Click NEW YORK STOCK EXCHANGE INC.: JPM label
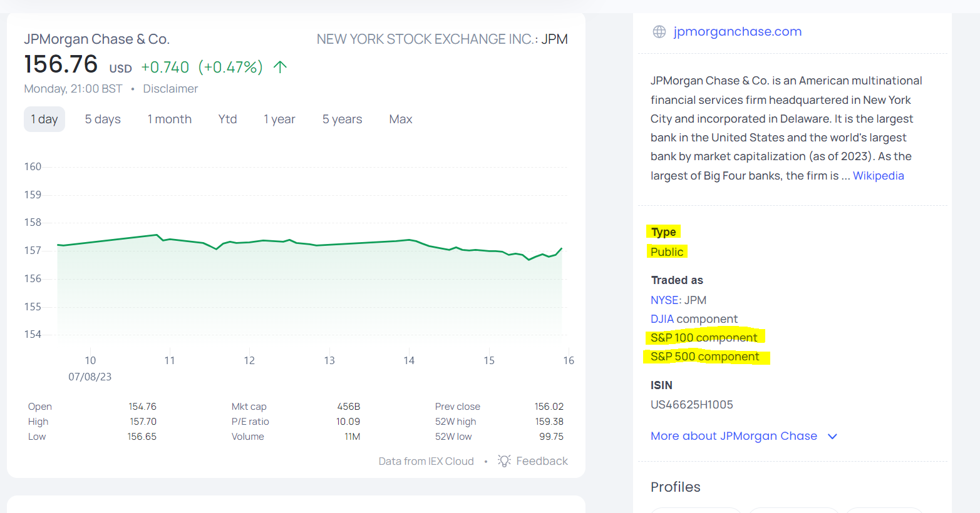This screenshot has height=513, width=980. (x=442, y=39)
